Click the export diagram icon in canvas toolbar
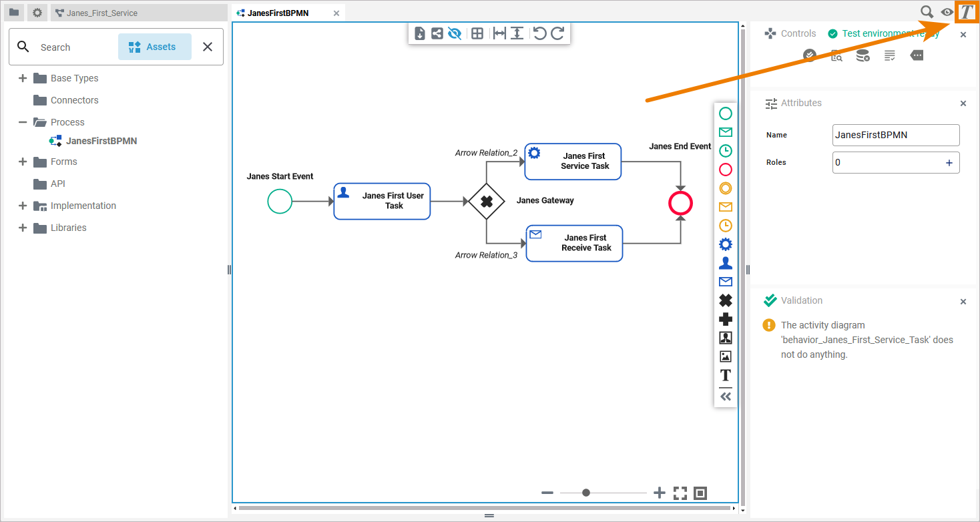Image resolution: width=980 pixels, height=522 pixels. tap(420, 33)
